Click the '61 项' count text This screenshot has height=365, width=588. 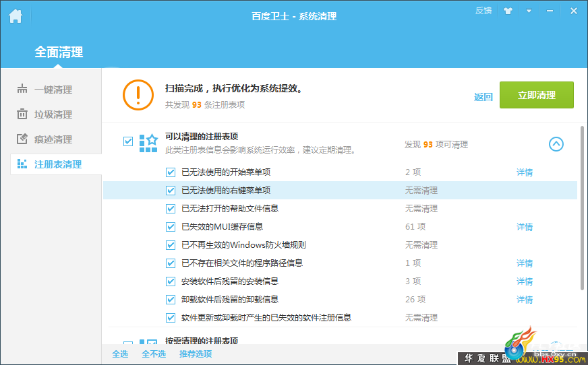415,227
